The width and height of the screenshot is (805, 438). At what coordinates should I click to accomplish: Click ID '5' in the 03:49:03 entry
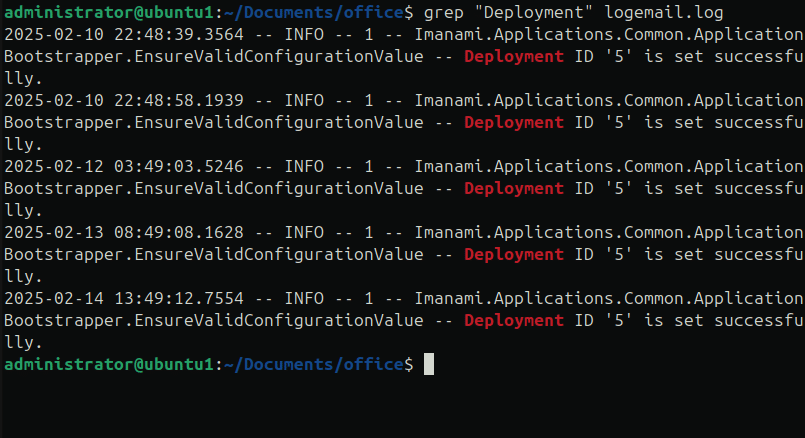pos(604,188)
